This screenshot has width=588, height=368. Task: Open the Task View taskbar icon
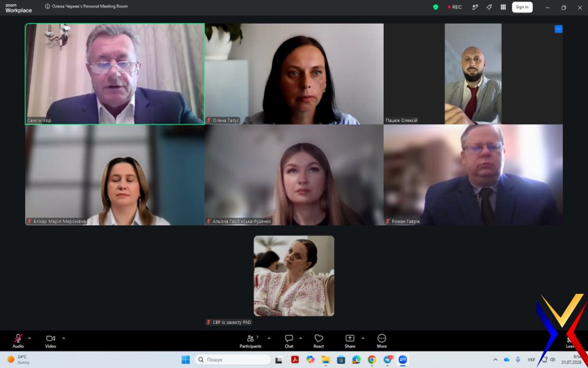tap(278, 360)
